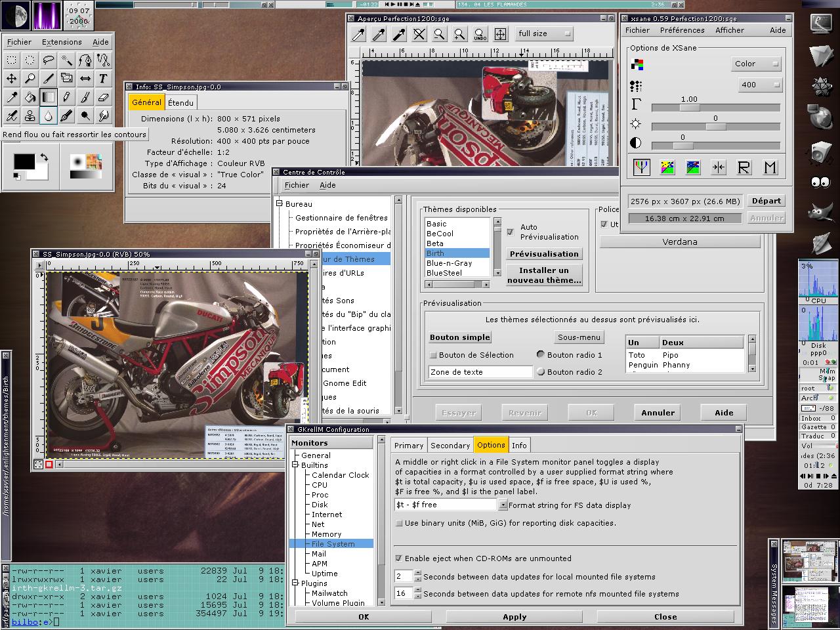Toggle Auto Prévisualisation checkbox
Screen dimensions: 840x630
tap(510, 232)
